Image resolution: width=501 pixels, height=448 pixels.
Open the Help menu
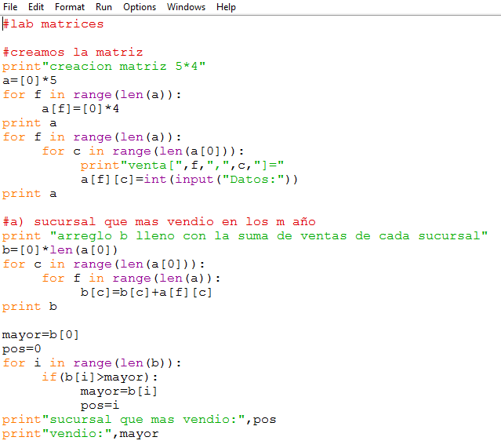pos(226,7)
